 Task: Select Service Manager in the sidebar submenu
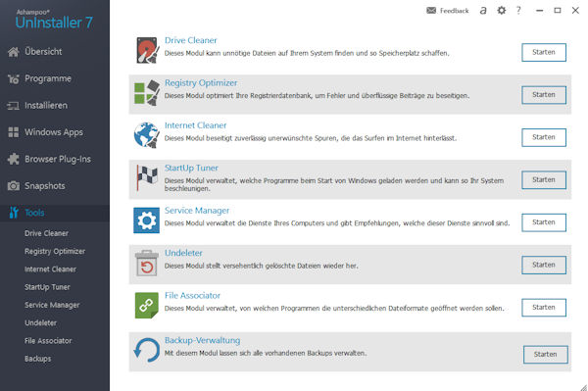click(x=52, y=305)
